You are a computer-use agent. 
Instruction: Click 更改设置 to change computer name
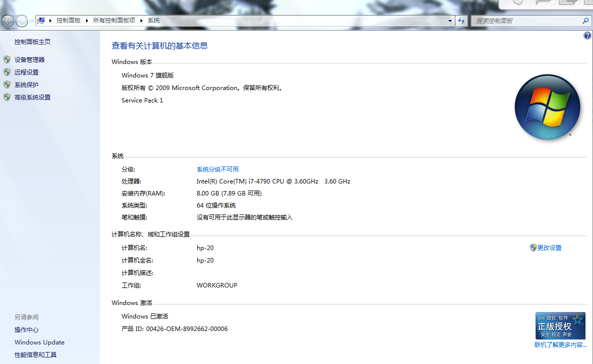click(549, 248)
